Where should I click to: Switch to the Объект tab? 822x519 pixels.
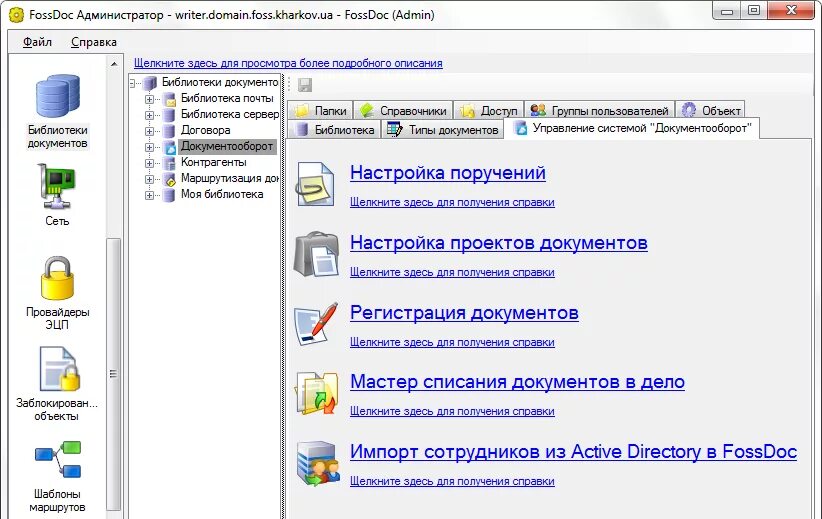(x=710, y=111)
